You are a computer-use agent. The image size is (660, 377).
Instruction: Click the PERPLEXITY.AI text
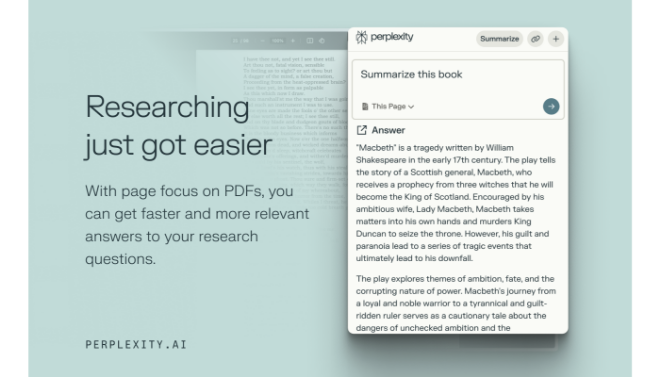tap(136, 345)
